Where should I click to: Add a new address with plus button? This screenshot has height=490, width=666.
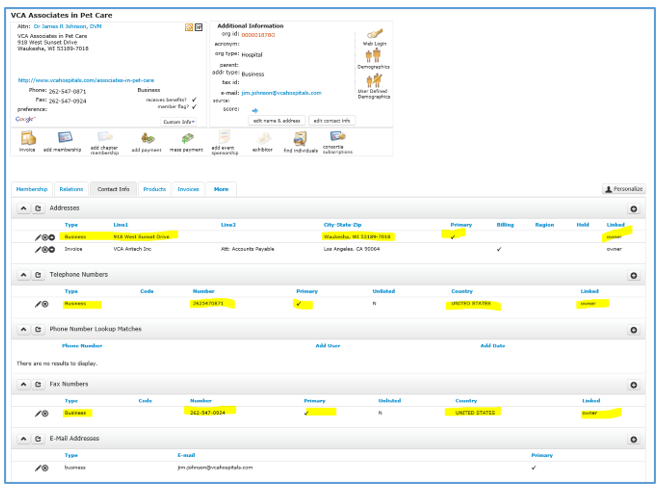pos(634,209)
